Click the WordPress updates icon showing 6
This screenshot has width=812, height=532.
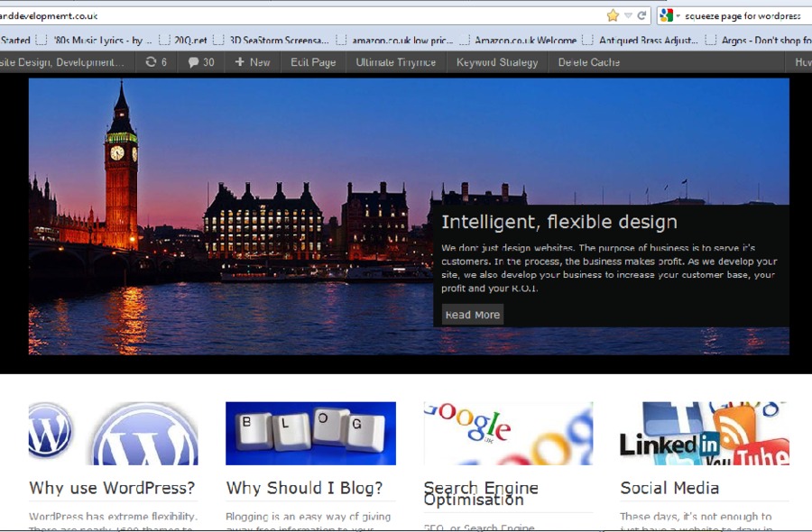coord(154,61)
